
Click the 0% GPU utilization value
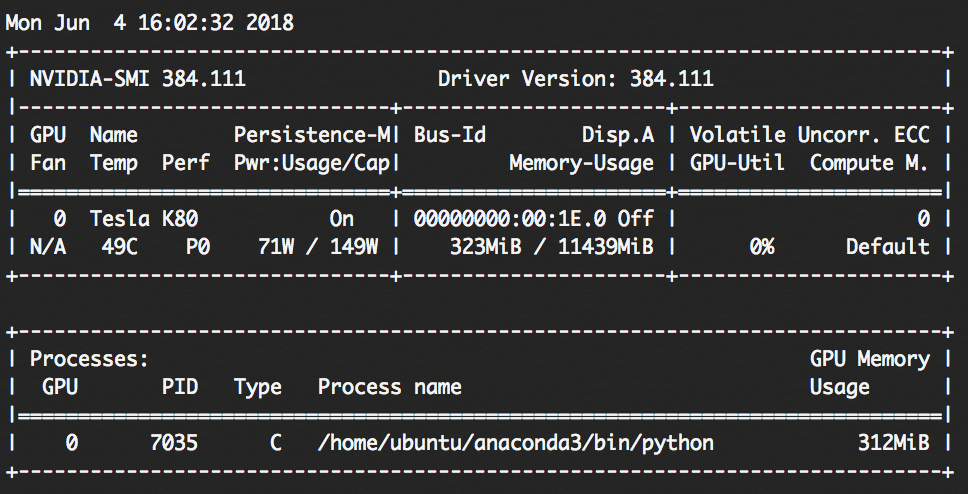tap(762, 247)
